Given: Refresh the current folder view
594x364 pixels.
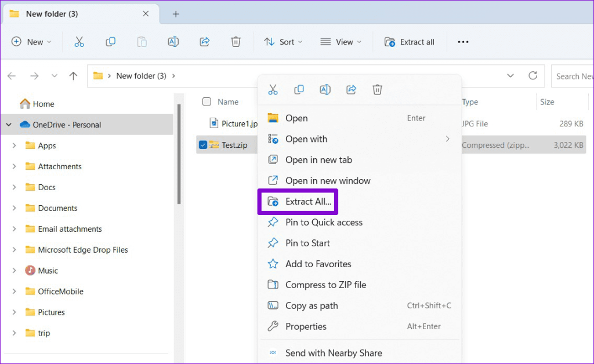Looking at the screenshot, I should pyautogui.click(x=533, y=76).
